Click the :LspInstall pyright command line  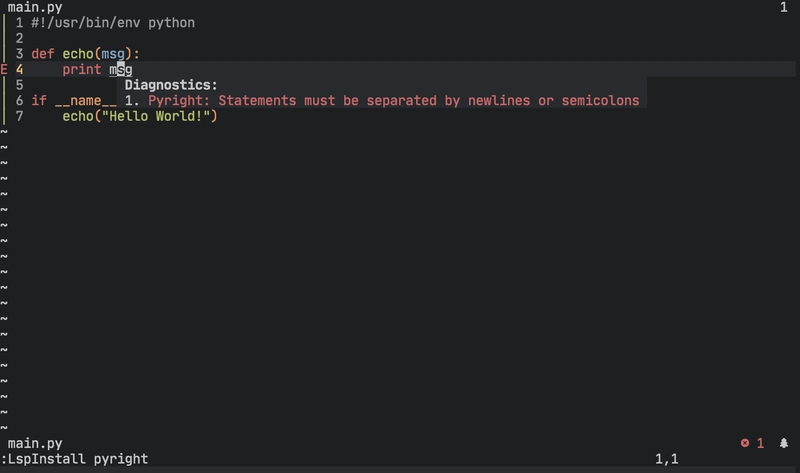[x=74, y=459]
